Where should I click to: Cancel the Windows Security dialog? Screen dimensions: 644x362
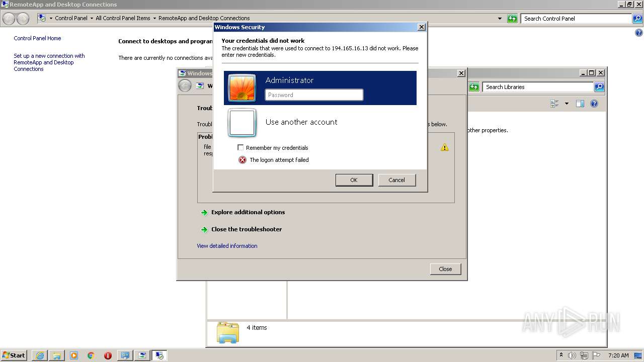point(397,180)
